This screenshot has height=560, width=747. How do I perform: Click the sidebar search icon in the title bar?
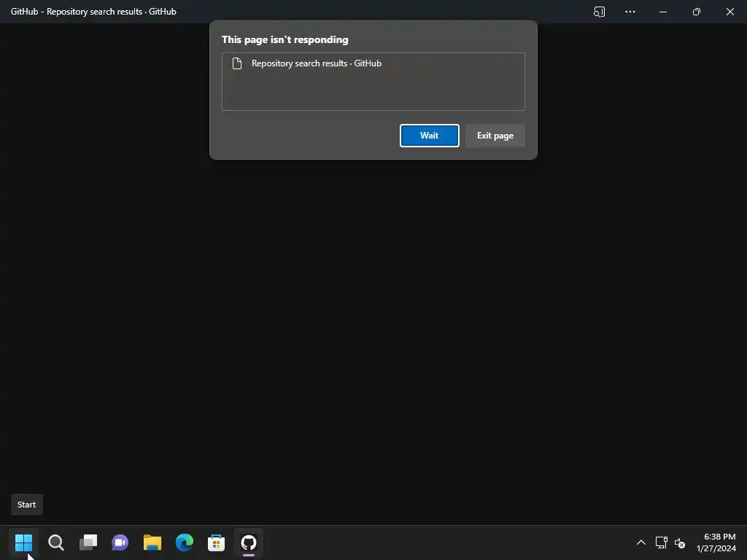point(599,12)
